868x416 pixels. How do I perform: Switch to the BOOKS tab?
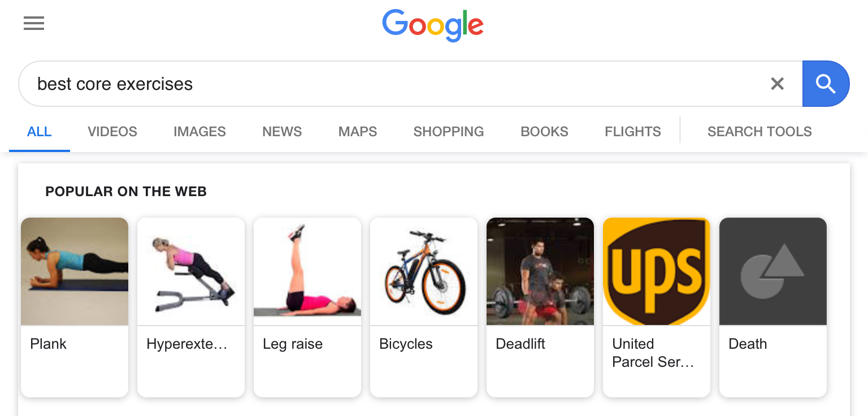tap(544, 132)
